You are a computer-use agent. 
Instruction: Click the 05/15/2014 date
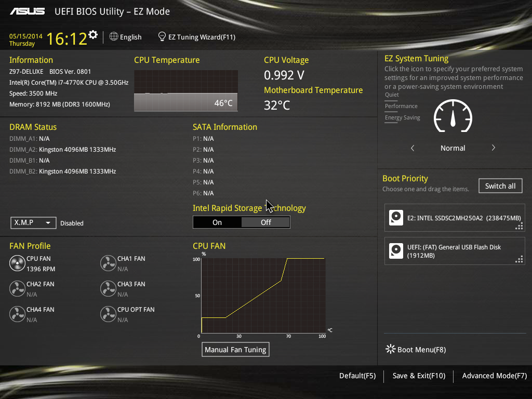pos(26,36)
